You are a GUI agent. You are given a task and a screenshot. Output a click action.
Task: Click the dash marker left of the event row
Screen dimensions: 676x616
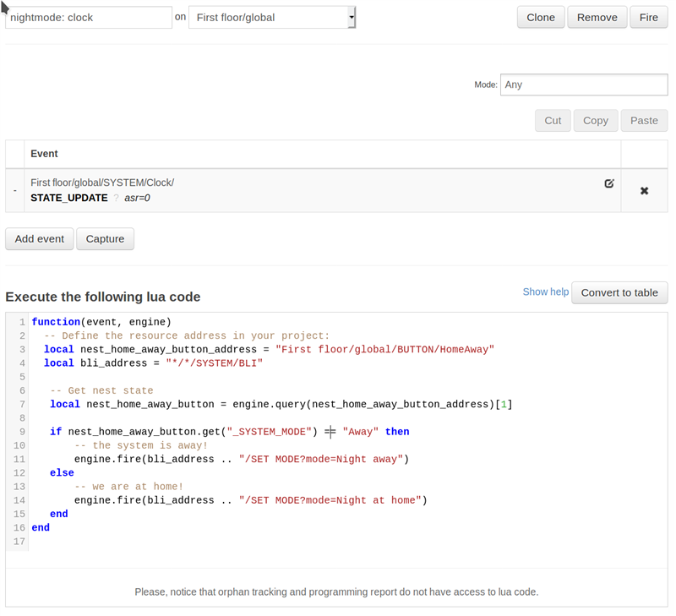[x=14, y=190]
